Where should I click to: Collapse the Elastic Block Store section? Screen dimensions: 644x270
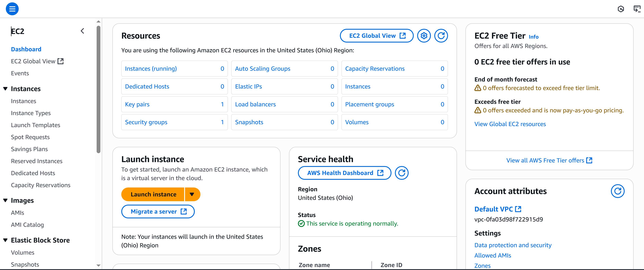pyautogui.click(x=5, y=240)
